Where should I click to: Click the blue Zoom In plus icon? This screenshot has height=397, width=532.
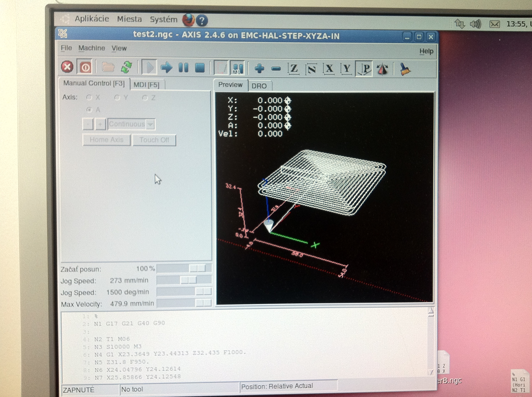[x=259, y=68]
